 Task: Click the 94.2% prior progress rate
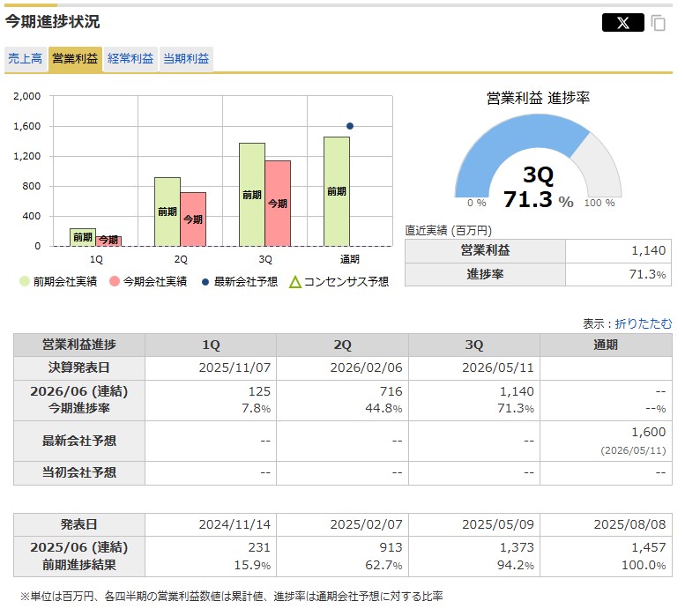tap(516, 566)
